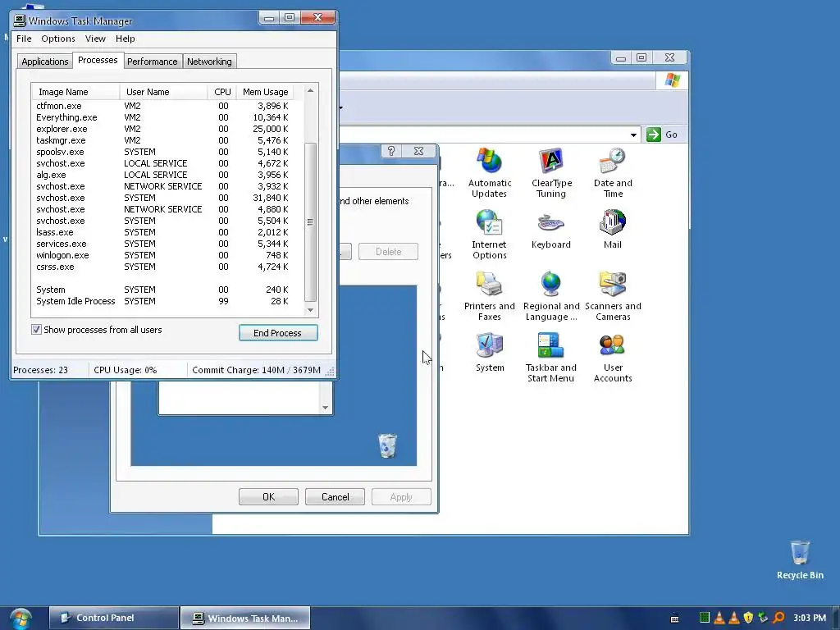Select Scanners and Cameras icon
The height and width of the screenshot is (630, 840).
(613, 295)
